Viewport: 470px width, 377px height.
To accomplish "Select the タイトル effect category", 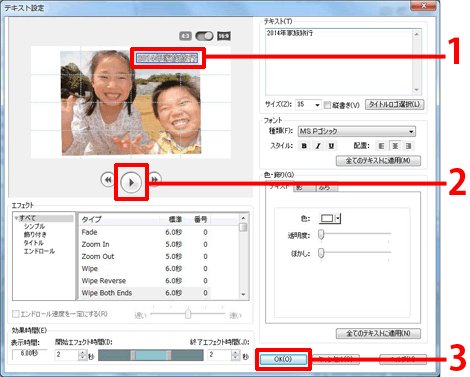I will coord(33,243).
